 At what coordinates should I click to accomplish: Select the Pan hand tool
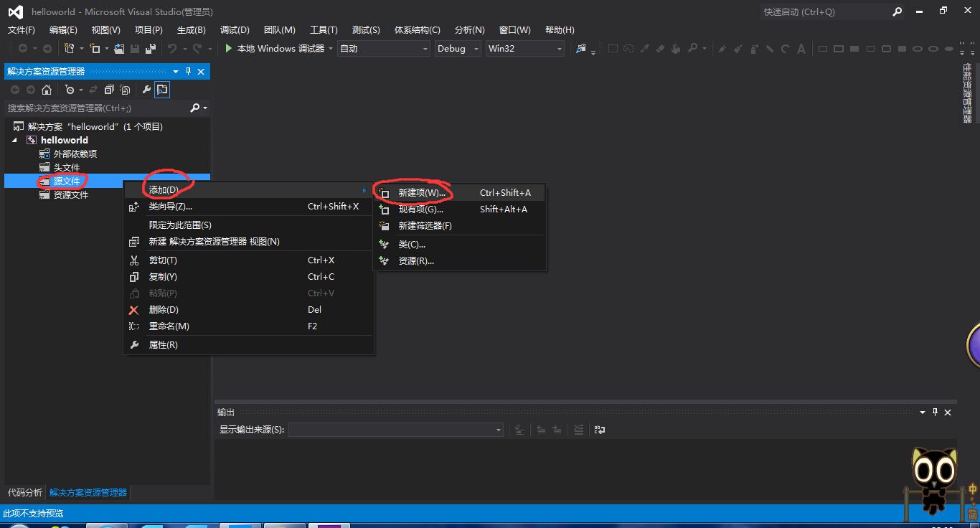click(677, 49)
